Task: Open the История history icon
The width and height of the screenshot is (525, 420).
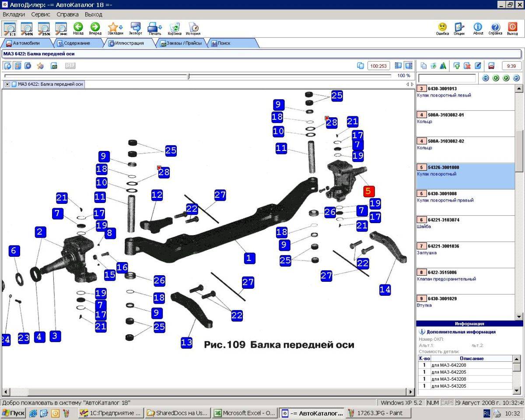Action: [193, 28]
